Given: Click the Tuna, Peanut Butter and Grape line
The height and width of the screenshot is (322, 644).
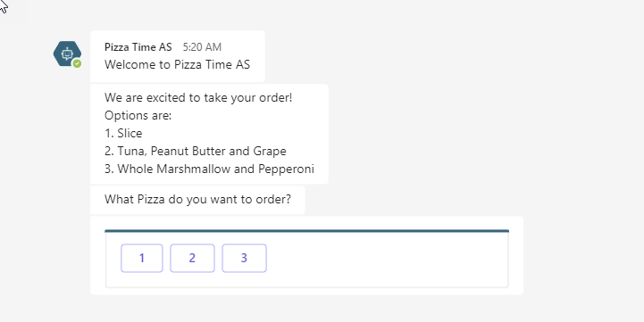Looking at the screenshot, I should pyautogui.click(x=196, y=151).
